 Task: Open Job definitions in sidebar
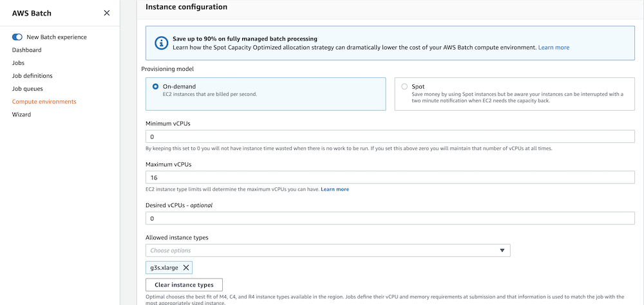32,76
